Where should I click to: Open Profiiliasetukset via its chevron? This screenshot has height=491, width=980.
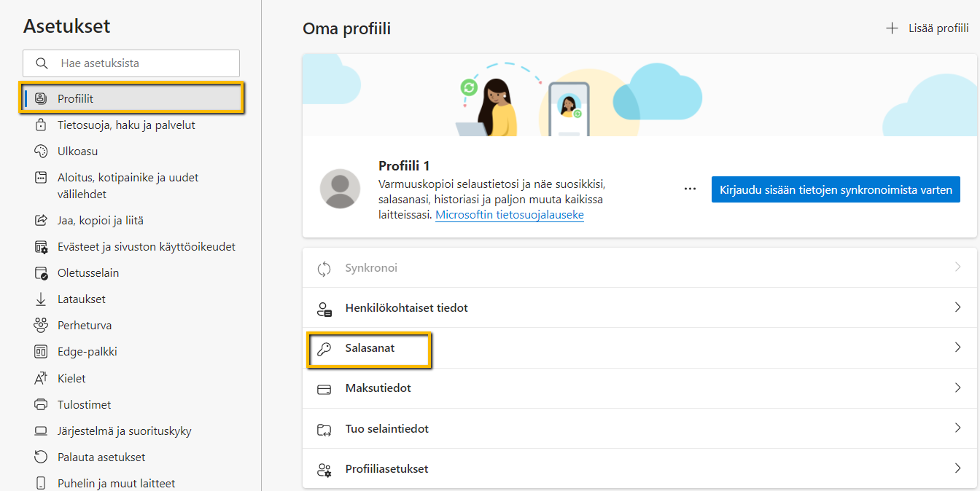coord(957,468)
